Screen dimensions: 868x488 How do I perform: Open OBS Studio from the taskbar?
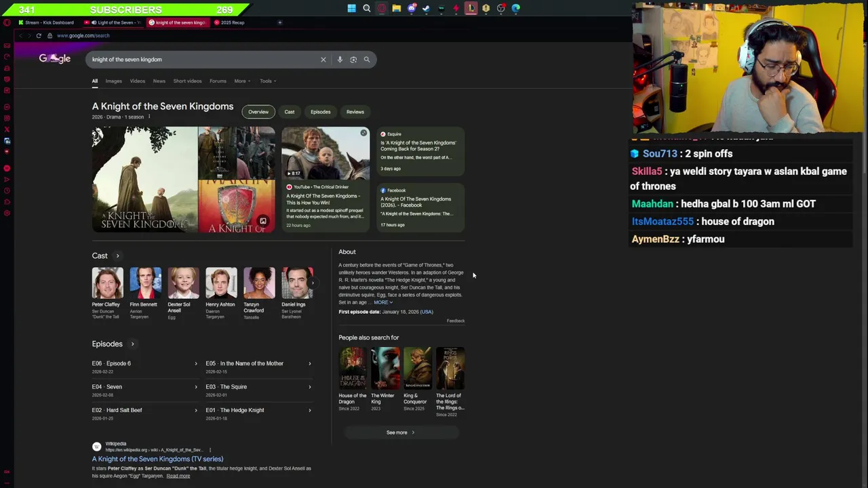coord(501,9)
